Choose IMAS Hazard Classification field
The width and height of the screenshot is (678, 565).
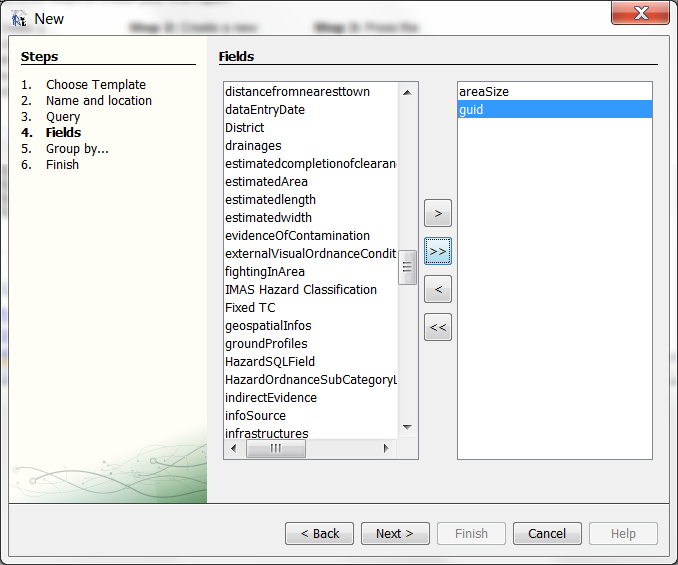(x=301, y=290)
